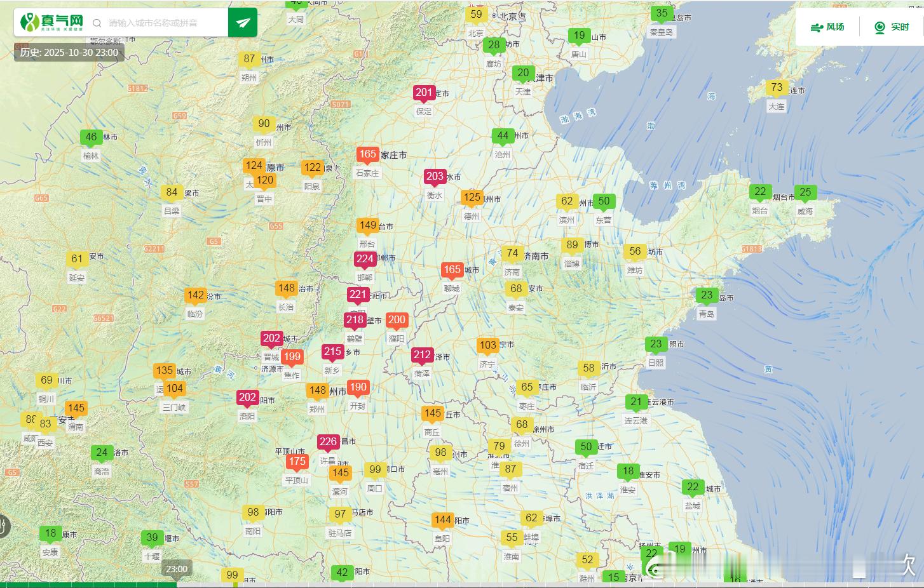The image size is (924, 588).
Task: Click the 长治 marker showing 148
Action: [286, 289]
